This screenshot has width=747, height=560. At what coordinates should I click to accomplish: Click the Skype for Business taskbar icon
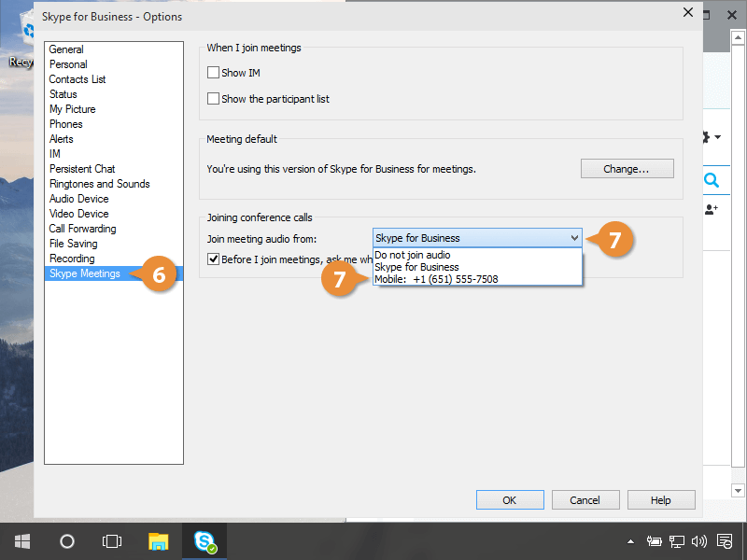click(x=204, y=540)
